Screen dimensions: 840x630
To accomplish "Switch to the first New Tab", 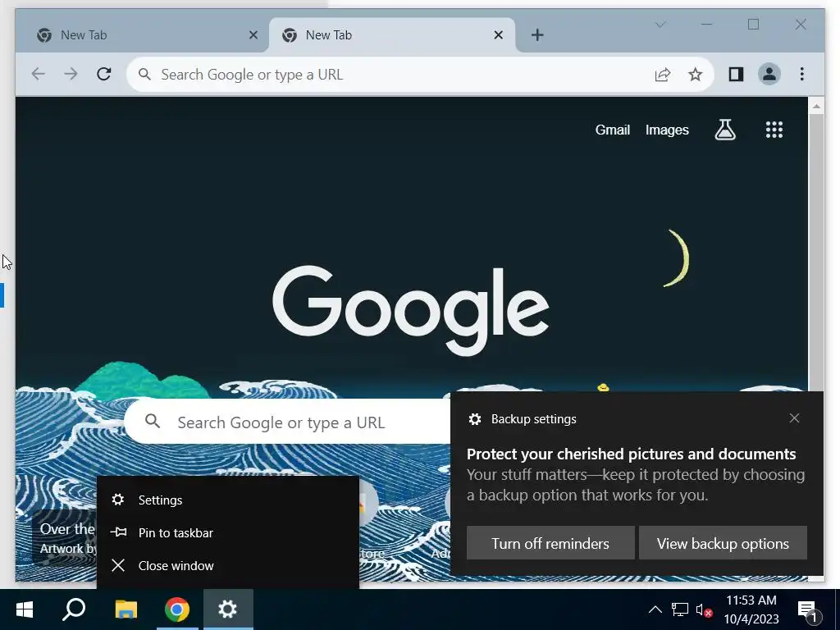I will (x=142, y=35).
